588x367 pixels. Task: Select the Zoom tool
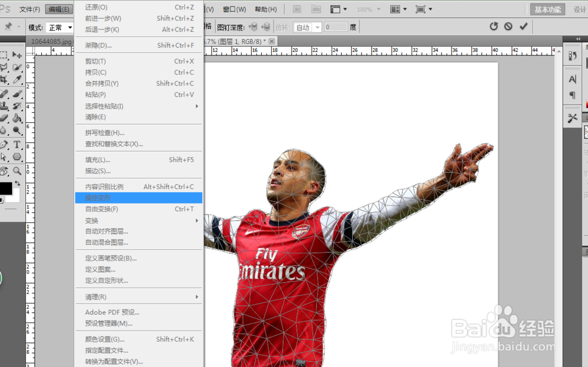click(x=17, y=171)
